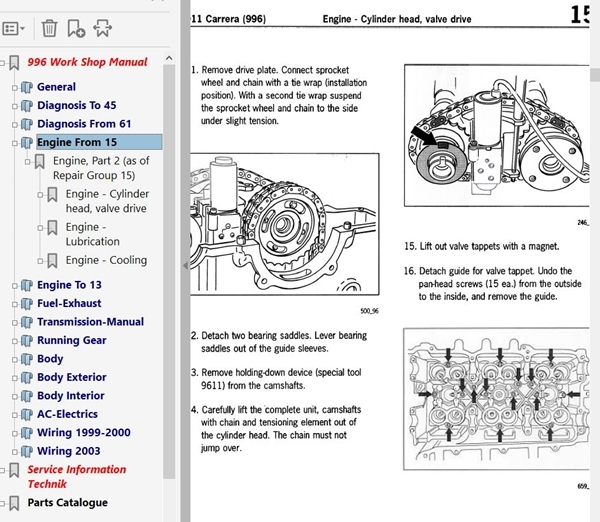Open 996 Work Shop Manual bookmark

(87, 62)
